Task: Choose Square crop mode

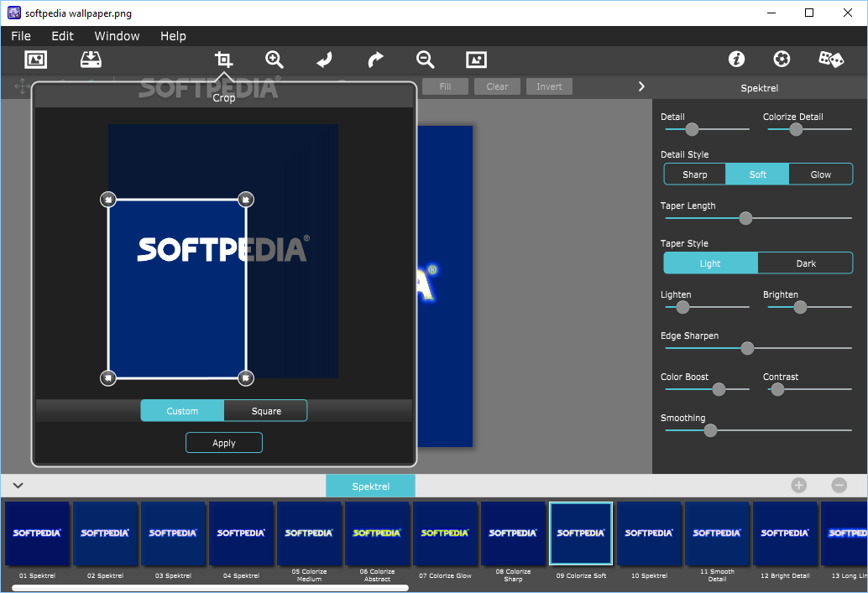Action: 266,411
